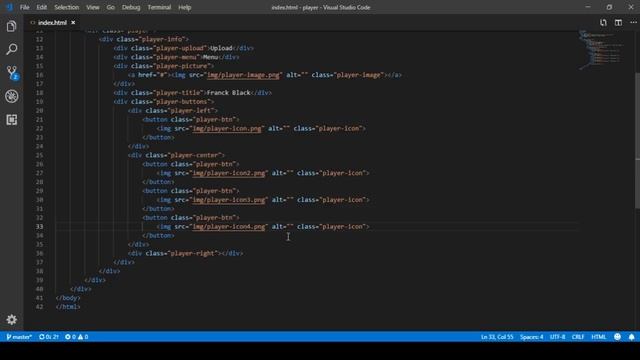The height and width of the screenshot is (360, 640).
Task: Click the img/player-icon3.png path
Action: 229,200
